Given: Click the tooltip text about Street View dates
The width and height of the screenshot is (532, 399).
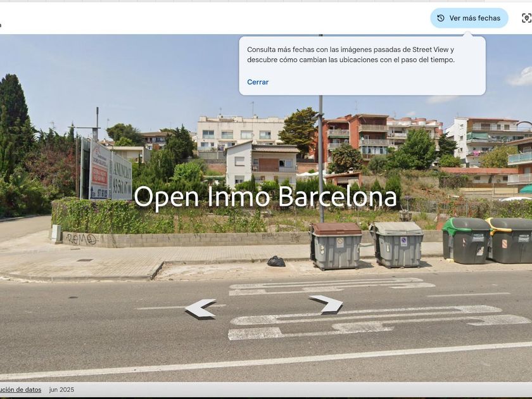Looking at the screenshot, I should click(x=351, y=54).
